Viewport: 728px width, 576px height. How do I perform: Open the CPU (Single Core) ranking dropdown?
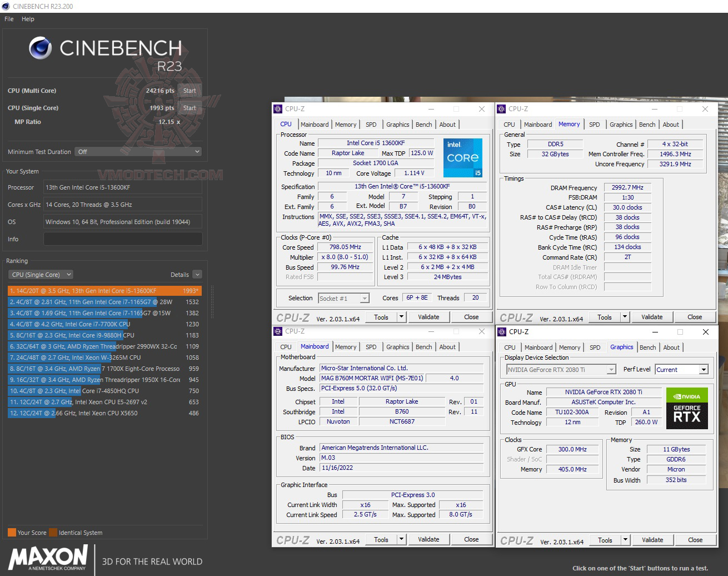click(41, 275)
